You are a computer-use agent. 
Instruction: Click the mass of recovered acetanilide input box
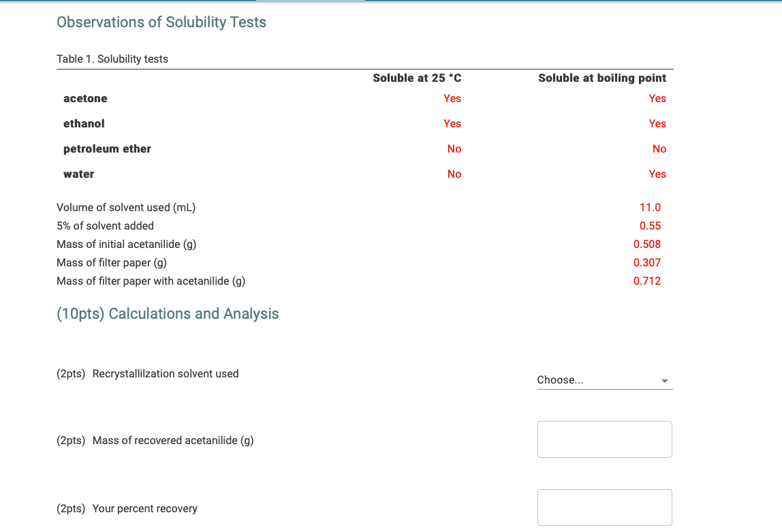tap(605, 439)
